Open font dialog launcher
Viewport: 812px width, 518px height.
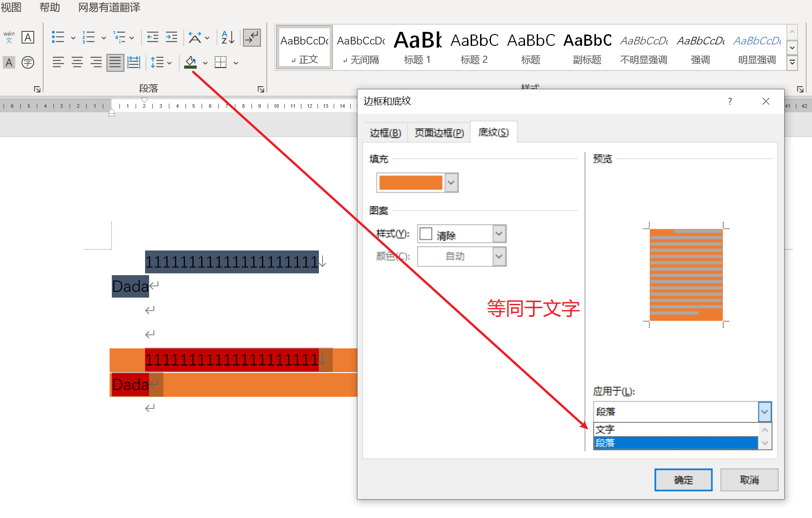tap(37, 89)
